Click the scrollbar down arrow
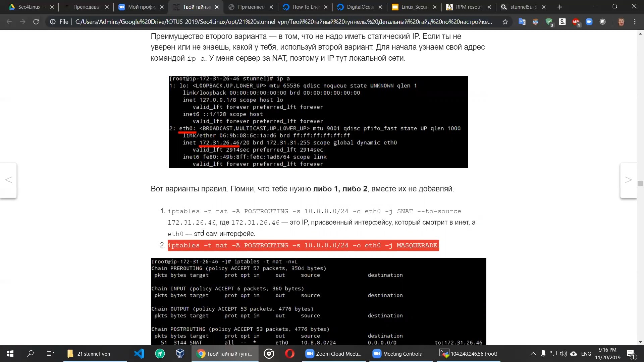 point(640,342)
